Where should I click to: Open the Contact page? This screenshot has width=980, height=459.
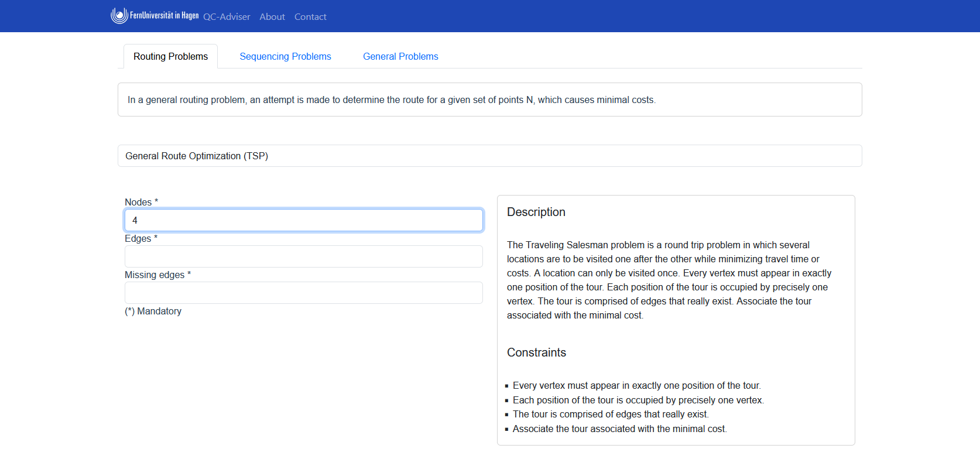tap(310, 17)
